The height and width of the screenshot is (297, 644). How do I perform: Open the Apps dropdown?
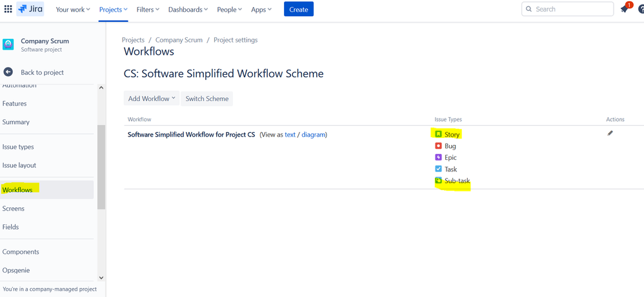point(261,10)
